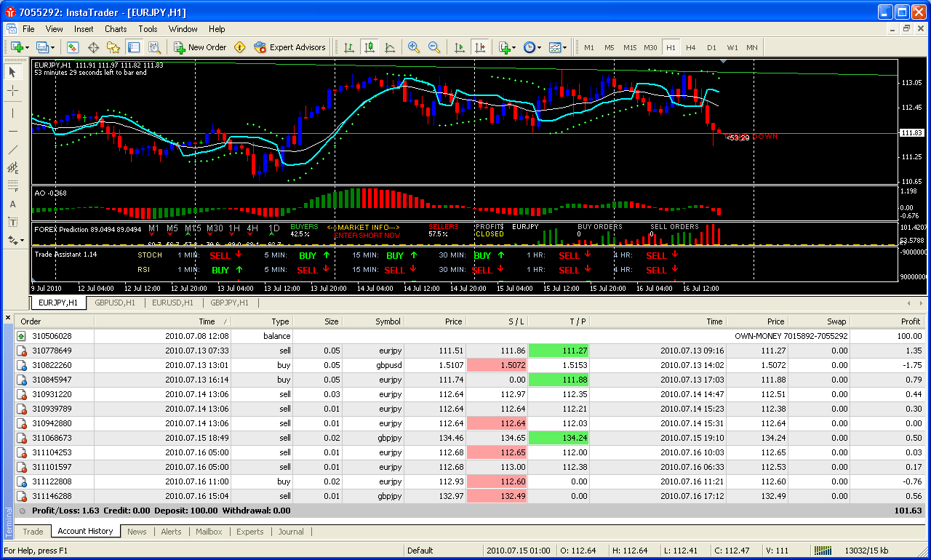This screenshot has height=560, width=931.
Task: Toggle the Chart Shift button
Action: pyautogui.click(x=479, y=47)
